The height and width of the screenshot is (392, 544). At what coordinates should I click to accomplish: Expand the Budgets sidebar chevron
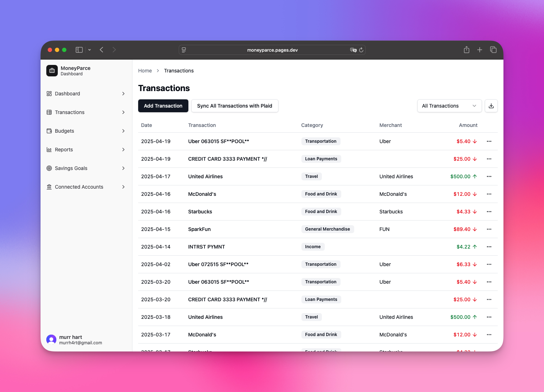point(123,131)
